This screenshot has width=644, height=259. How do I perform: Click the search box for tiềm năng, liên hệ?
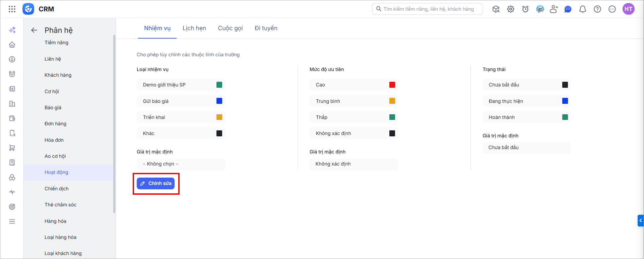427,9
